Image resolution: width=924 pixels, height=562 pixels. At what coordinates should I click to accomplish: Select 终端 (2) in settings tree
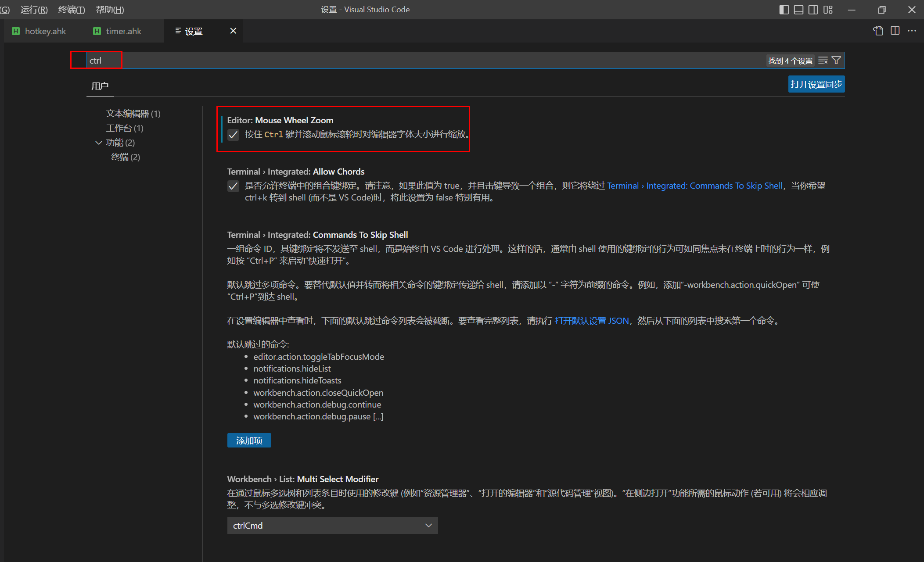pyautogui.click(x=126, y=157)
